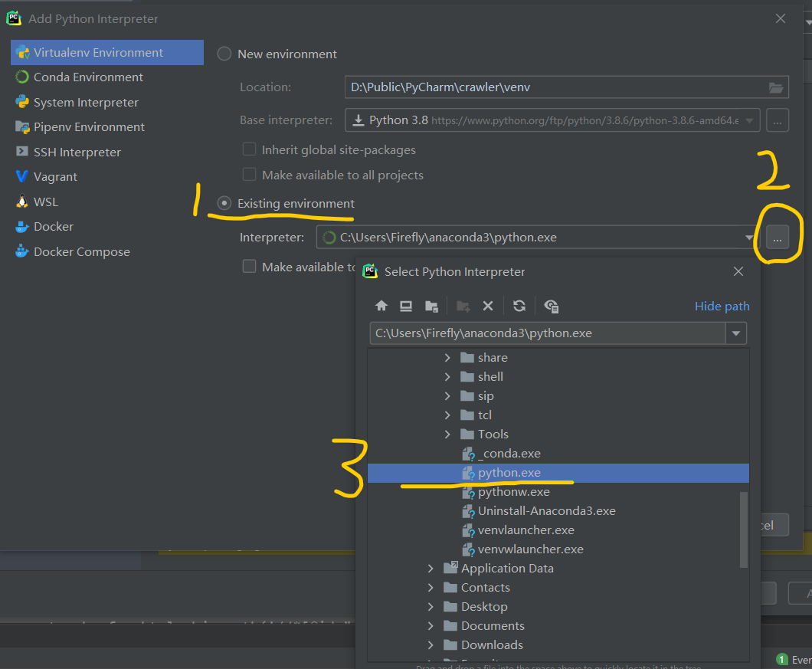Expand the share folder

(447, 358)
